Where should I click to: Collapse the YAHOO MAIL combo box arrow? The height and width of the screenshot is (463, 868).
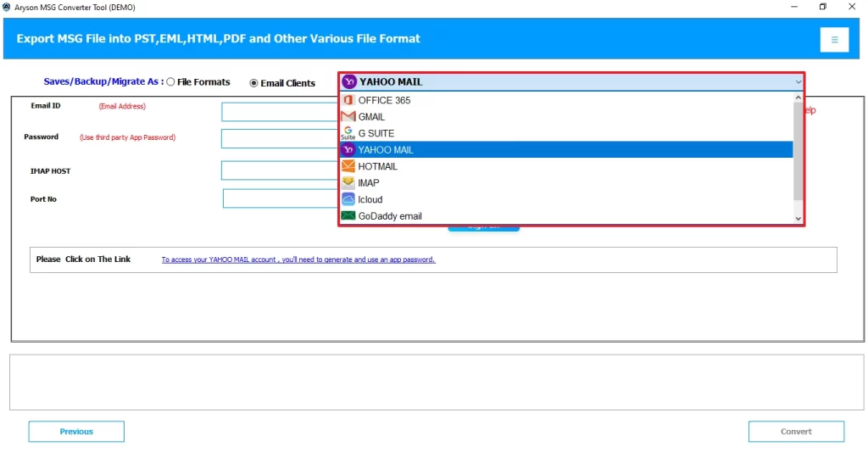pos(798,82)
